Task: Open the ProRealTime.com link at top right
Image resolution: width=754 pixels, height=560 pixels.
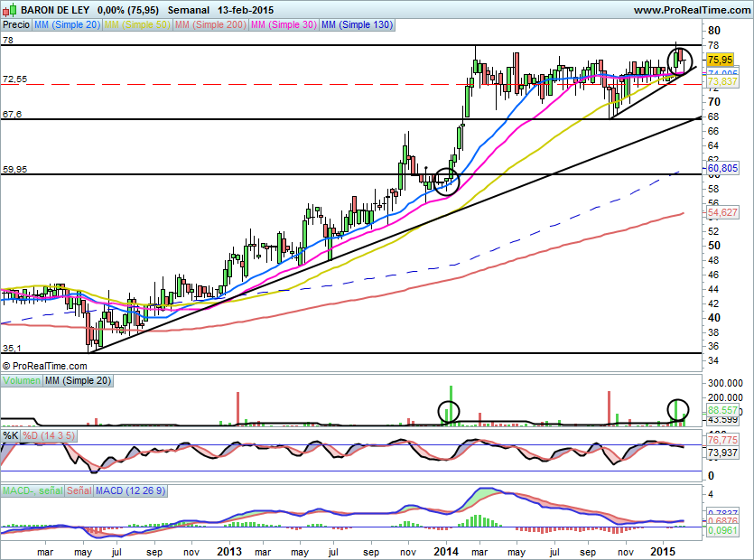Action: 691,10
